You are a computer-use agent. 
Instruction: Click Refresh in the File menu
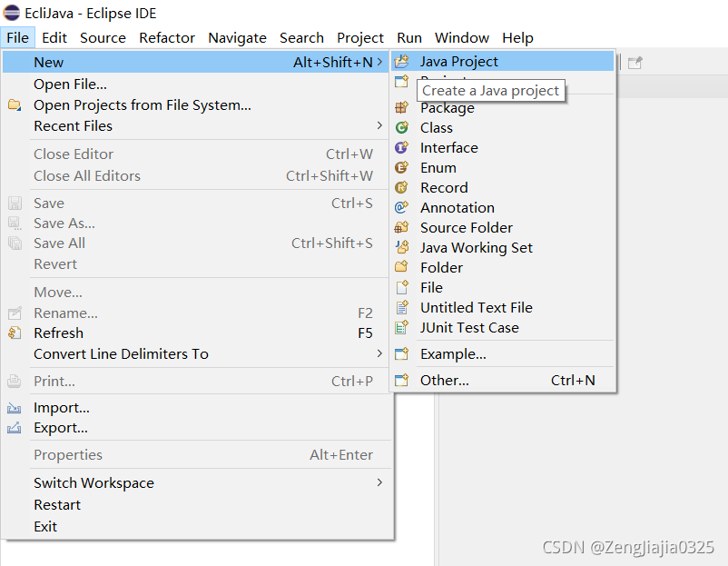[x=195, y=333]
